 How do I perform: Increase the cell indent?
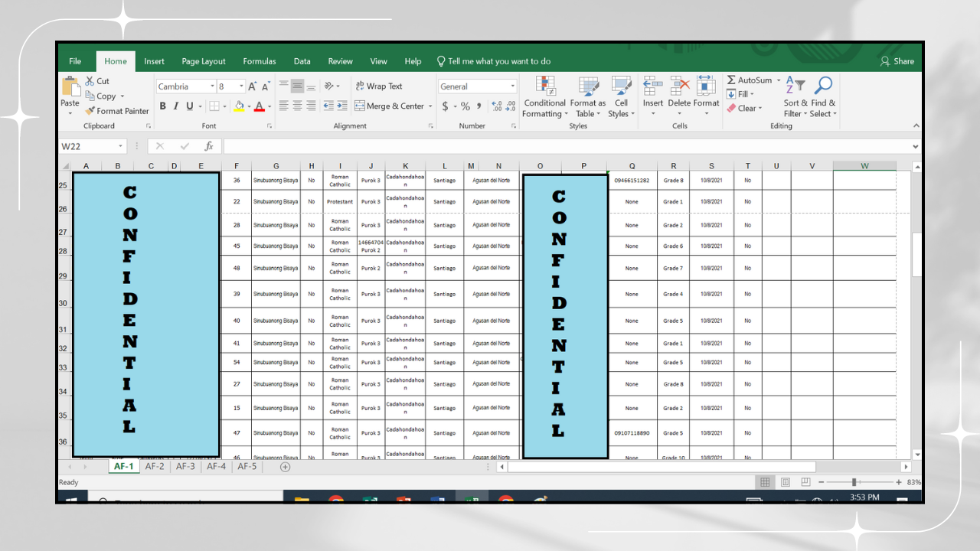pyautogui.click(x=341, y=106)
